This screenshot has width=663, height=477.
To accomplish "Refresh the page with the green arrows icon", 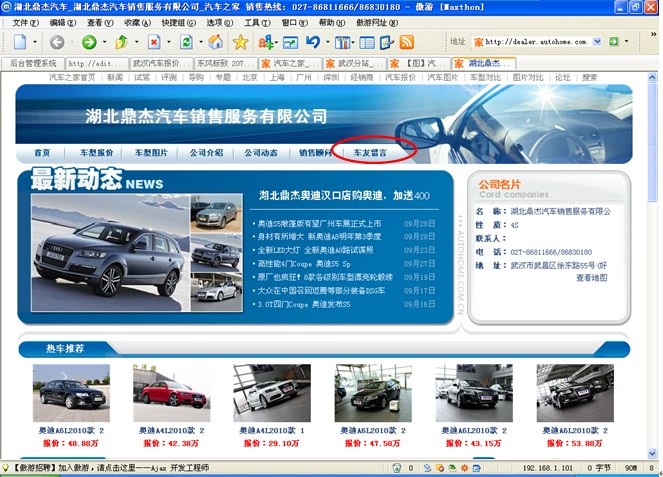I will (186, 42).
